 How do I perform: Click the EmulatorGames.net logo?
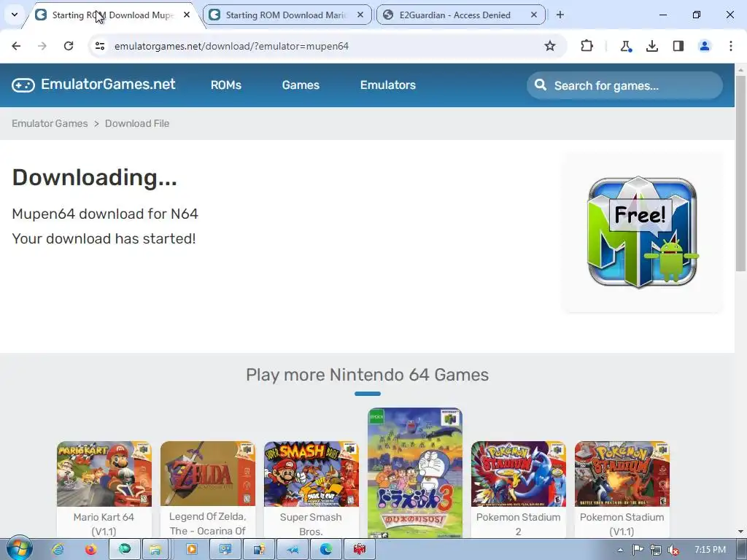[94, 85]
